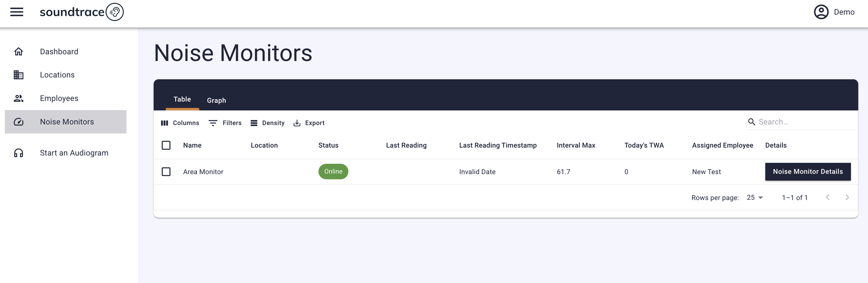Toggle the select-all header checkbox
Viewport: 868px width, 283px height.
click(166, 145)
